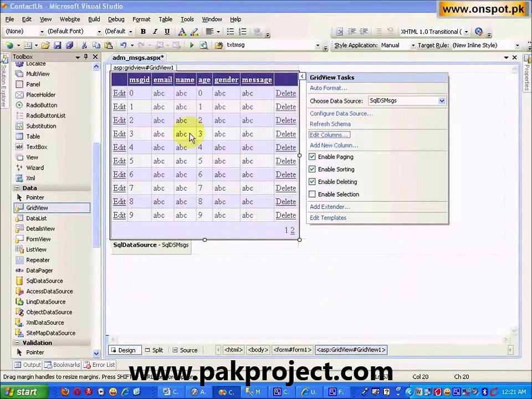Click the Copy icon in toolbar
This screenshot has height=399, width=532.
(96, 45)
